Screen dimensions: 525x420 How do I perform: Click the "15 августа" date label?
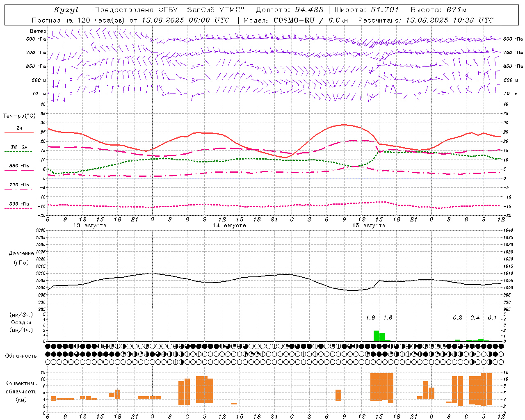pos(369,226)
